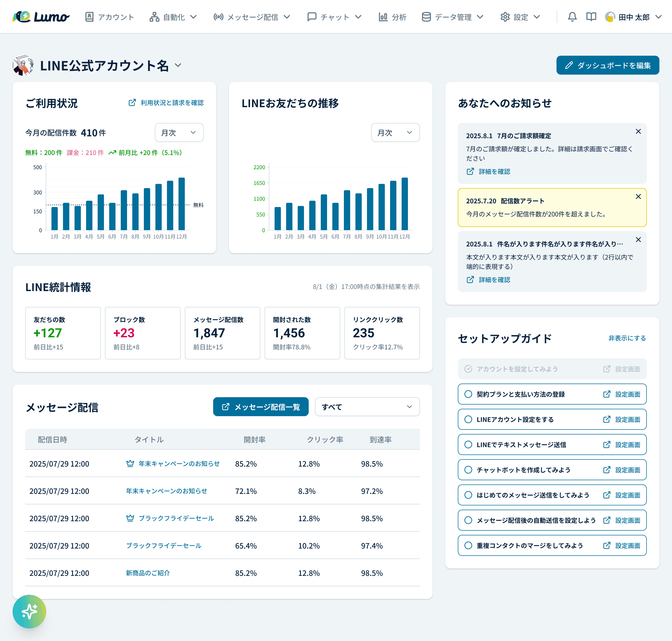Click December bar in ご利用状況 chart
This screenshot has height=641, width=672.
(x=182, y=204)
